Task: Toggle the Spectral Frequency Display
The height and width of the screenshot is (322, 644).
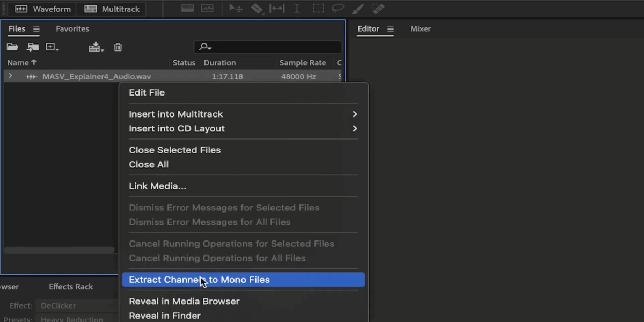Action: pos(187,9)
